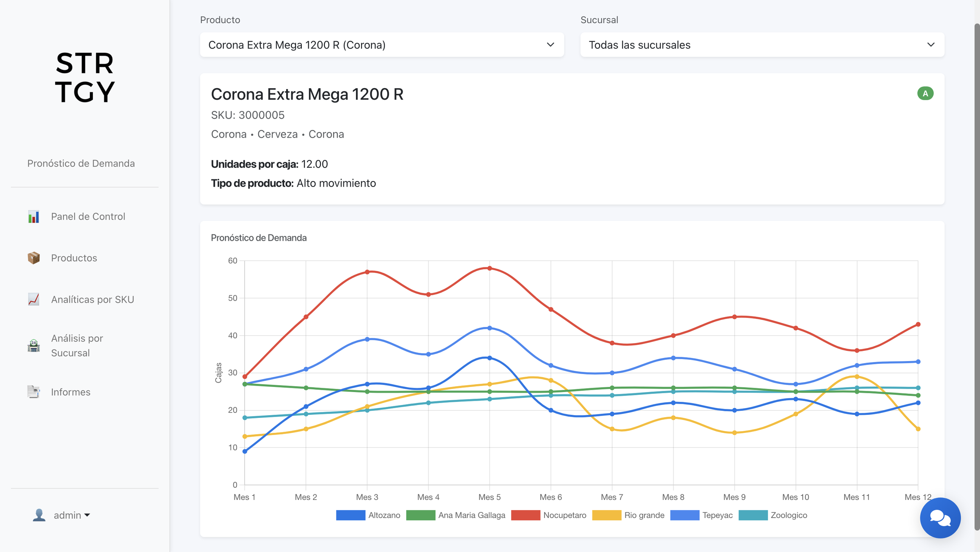Open the Producto dropdown selector
This screenshot has height=552, width=980.
pos(381,45)
